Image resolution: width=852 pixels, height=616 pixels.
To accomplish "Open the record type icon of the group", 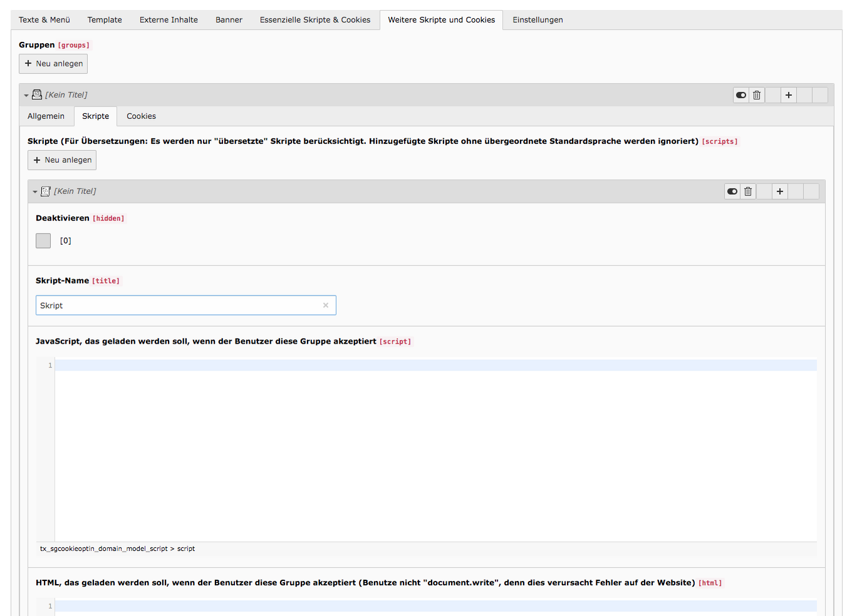I will click(38, 95).
